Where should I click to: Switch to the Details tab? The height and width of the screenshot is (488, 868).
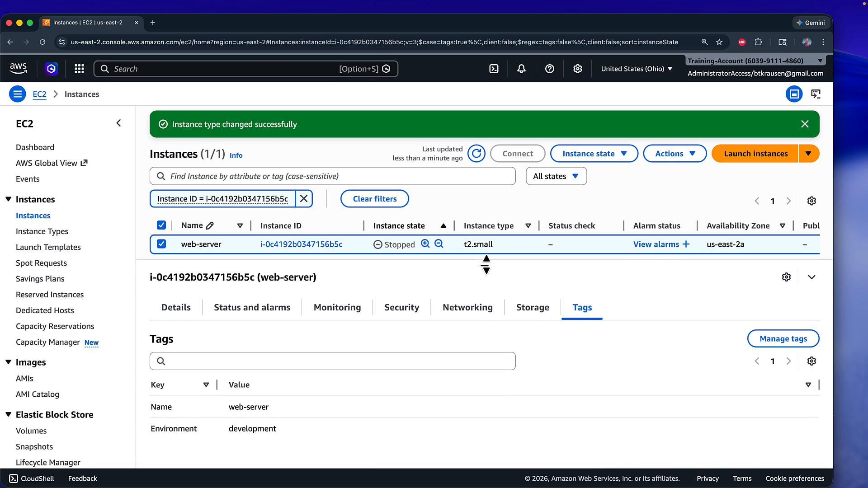[x=176, y=307]
